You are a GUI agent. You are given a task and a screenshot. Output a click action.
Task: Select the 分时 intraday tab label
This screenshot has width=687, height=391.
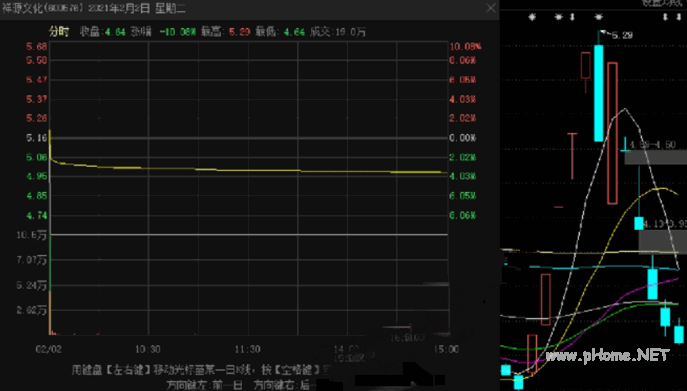tap(59, 32)
